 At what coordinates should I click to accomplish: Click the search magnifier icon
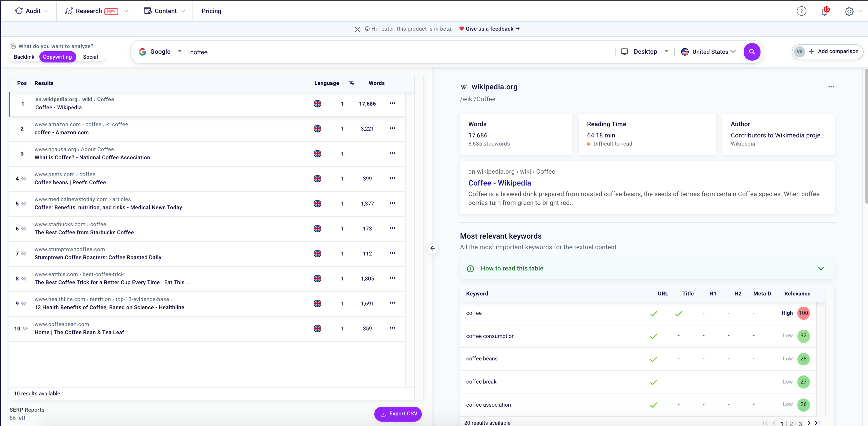[752, 52]
